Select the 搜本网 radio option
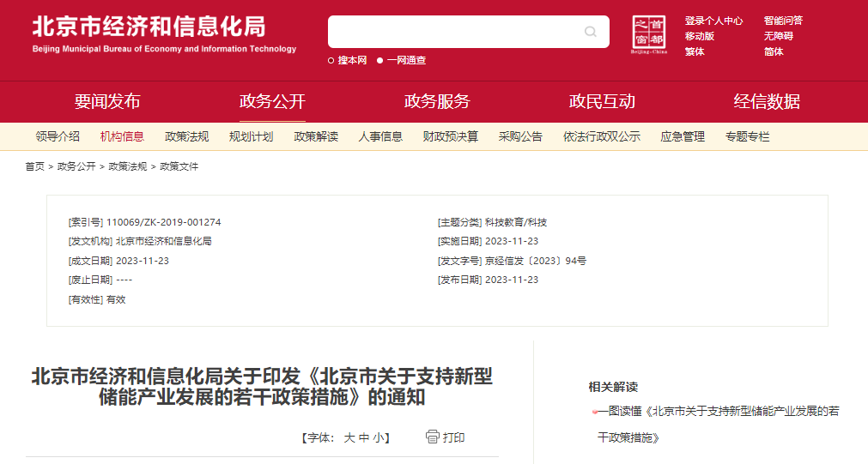This screenshot has width=868, height=464. point(331,60)
